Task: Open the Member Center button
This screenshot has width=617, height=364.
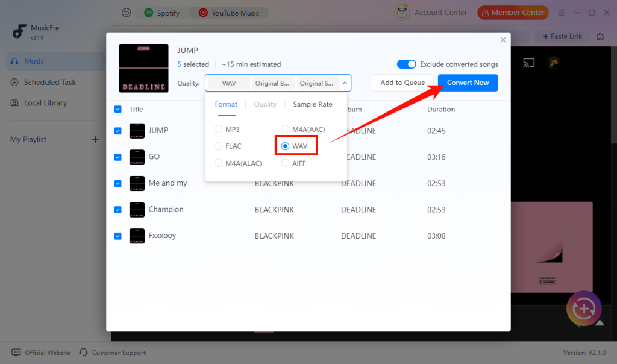Action: (513, 13)
